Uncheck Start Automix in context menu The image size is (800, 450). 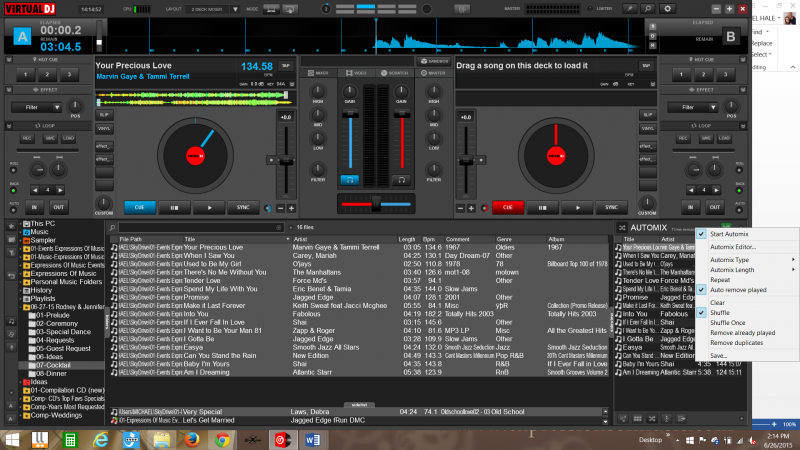[x=729, y=234]
